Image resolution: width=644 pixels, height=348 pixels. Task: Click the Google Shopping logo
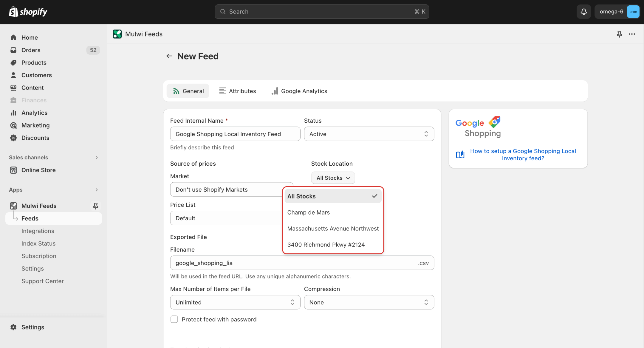pyautogui.click(x=478, y=127)
